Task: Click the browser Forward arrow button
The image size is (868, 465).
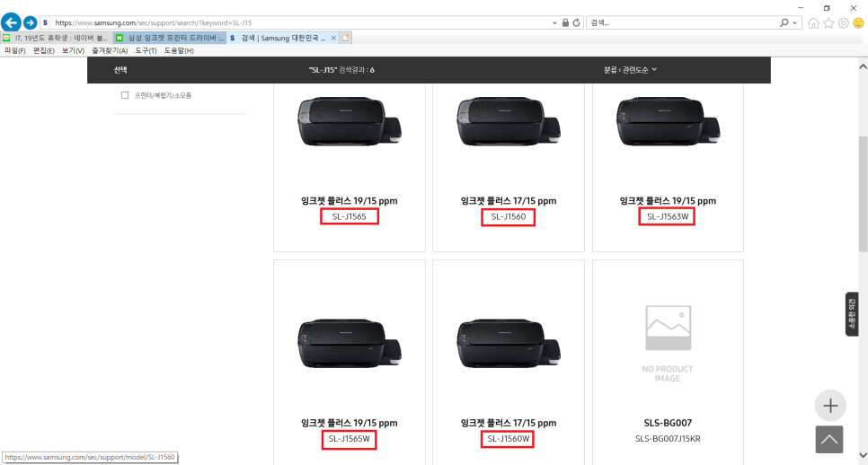Action: pyautogui.click(x=30, y=22)
